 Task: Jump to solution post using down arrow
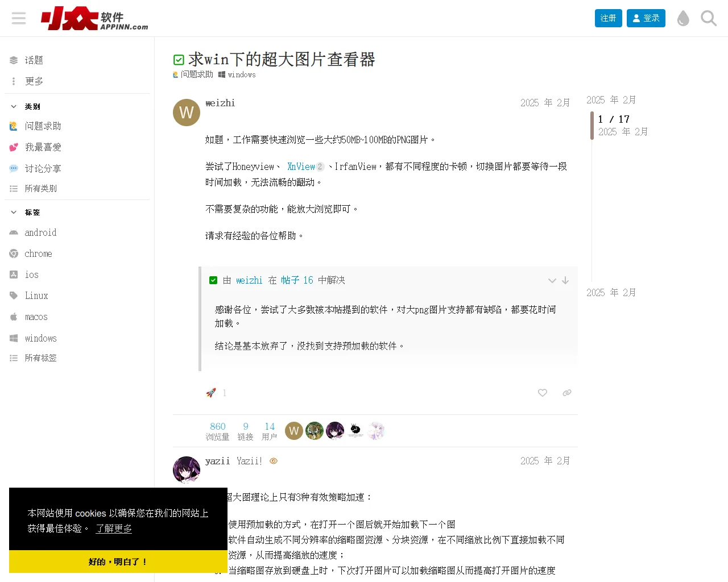click(x=565, y=280)
